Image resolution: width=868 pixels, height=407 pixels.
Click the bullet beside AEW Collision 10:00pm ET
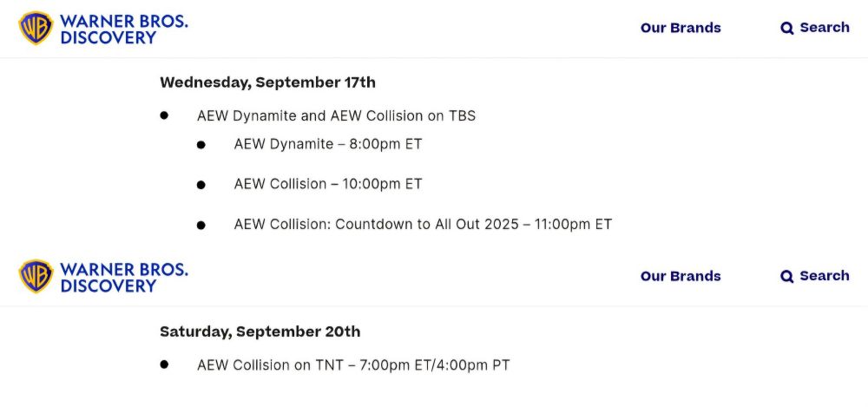201,185
